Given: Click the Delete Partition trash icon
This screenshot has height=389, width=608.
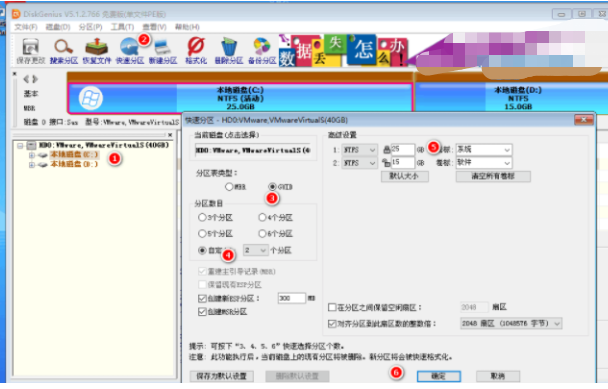Looking at the screenshot, I should (x=229, y=51).
